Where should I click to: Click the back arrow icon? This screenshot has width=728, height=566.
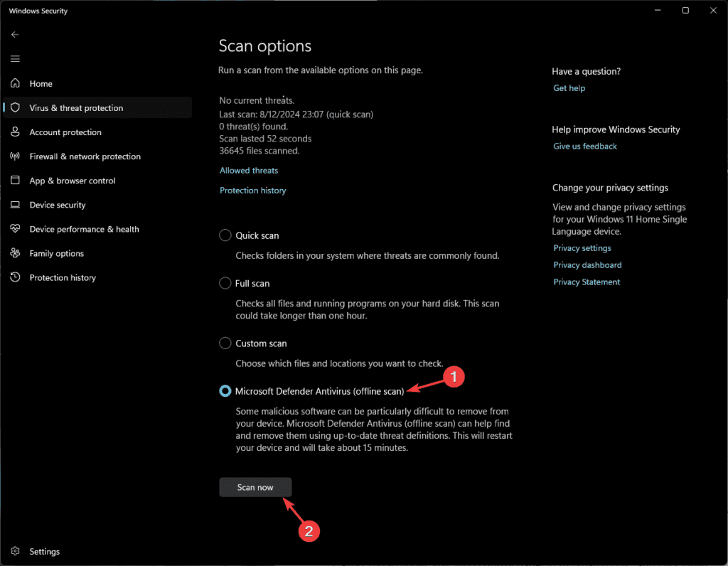point(15,34)
